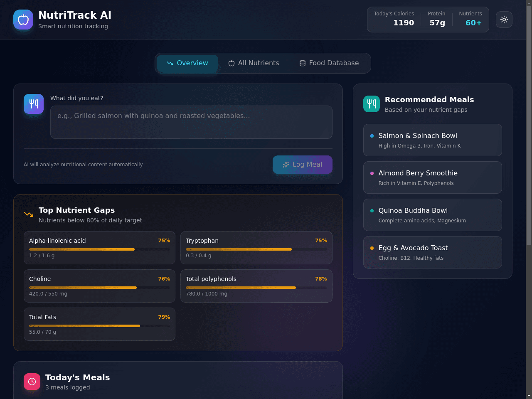
Task: Click the 75% value for Alpha-linolenic acid
Action: coord(164,241)
